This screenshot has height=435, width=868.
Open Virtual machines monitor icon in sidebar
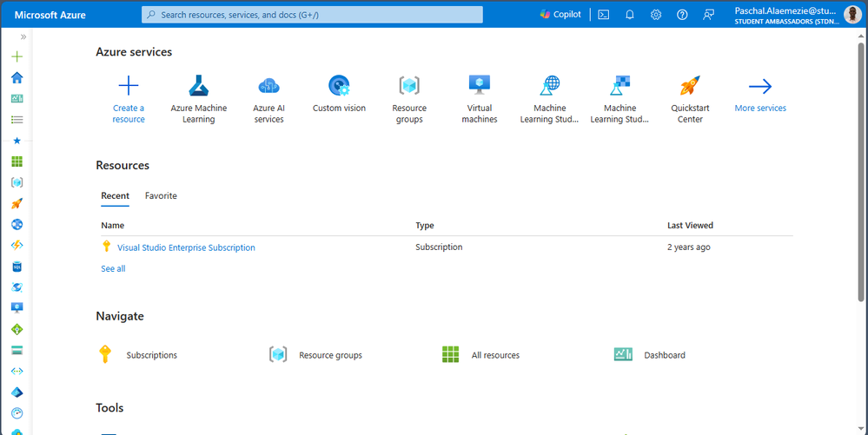(17, 308)
